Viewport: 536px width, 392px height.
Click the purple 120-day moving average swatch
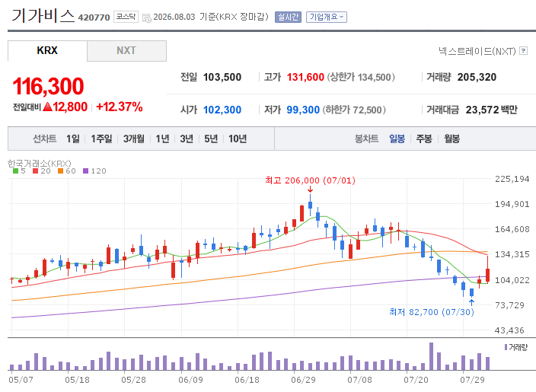pyautogui.click(x=86, y=171)
